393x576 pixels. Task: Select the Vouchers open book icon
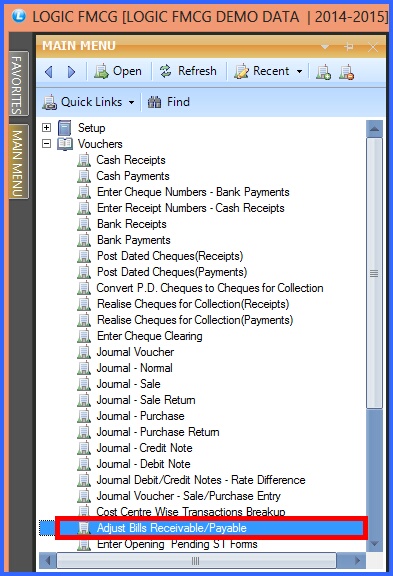pyautogui.click(x=65, y=144)
